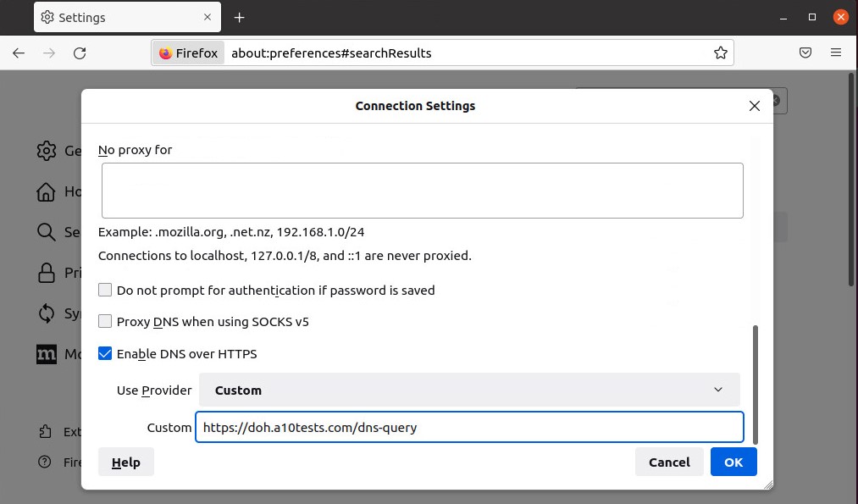Click the dialog vertical scrollbar
This screenshot has height=504, width=858.
point(756,385)
